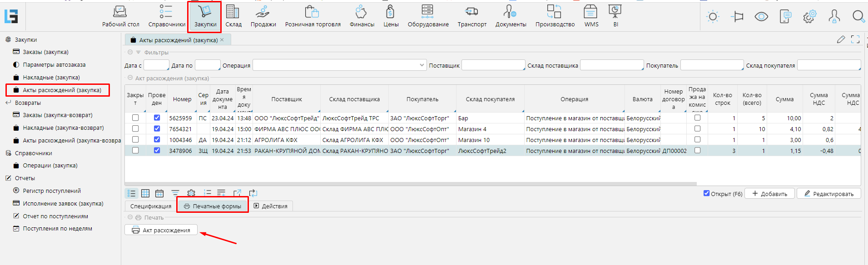The image size is (868, 265).
Task: Click the table's horizontal scrollbar
Action: (409, 184)
